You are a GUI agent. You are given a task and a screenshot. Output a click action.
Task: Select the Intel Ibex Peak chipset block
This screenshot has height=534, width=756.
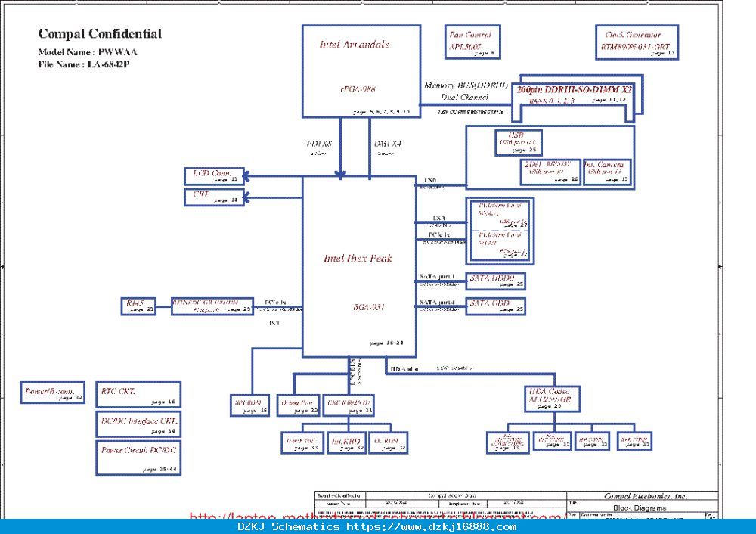pos(359,267)
